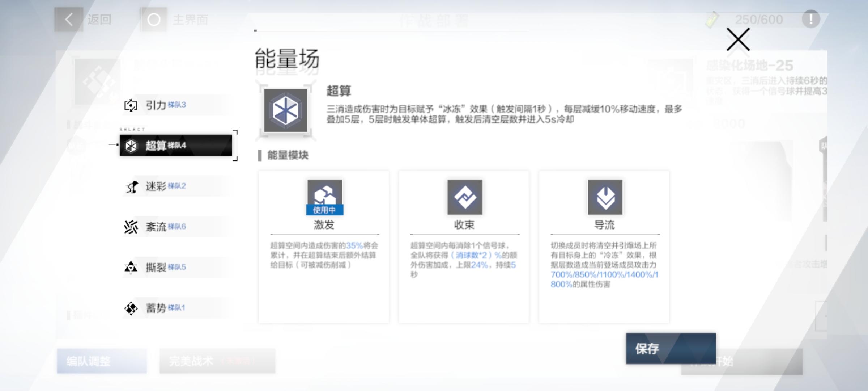
Task: Click the 超算 heading above the description
Action: click(x=339, y=91)
